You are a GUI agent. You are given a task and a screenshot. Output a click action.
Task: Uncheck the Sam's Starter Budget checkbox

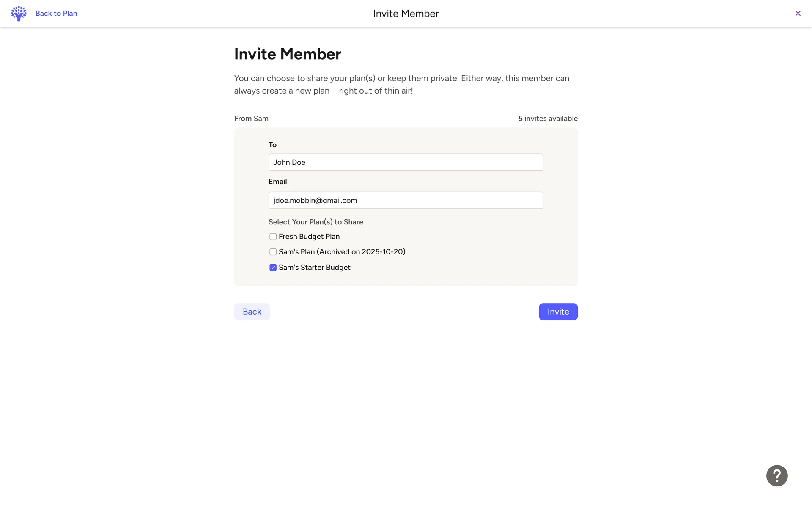click(x=273, y=268)
